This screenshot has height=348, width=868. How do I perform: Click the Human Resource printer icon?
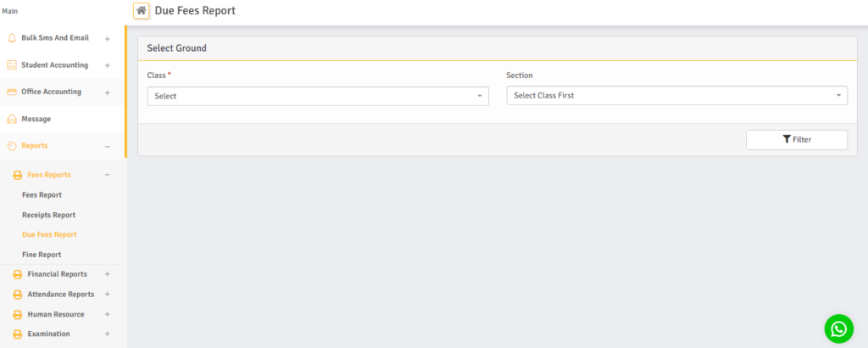[18, 314]
